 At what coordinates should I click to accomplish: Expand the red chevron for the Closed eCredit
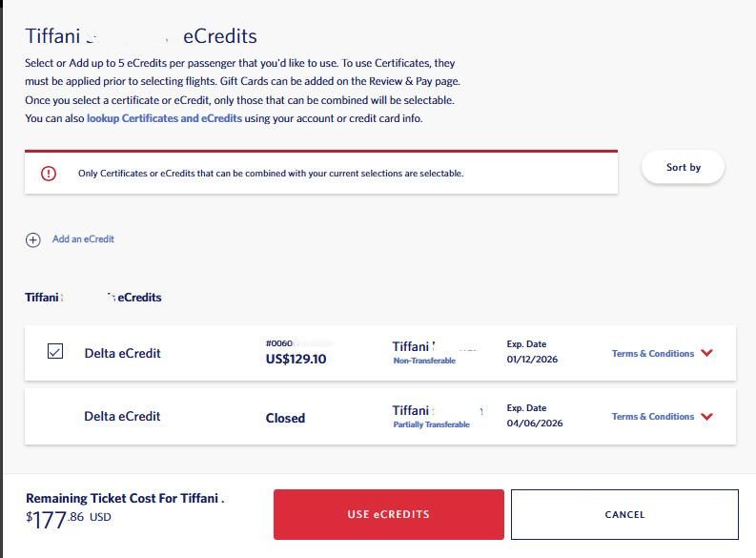click(x=706, y=416)
